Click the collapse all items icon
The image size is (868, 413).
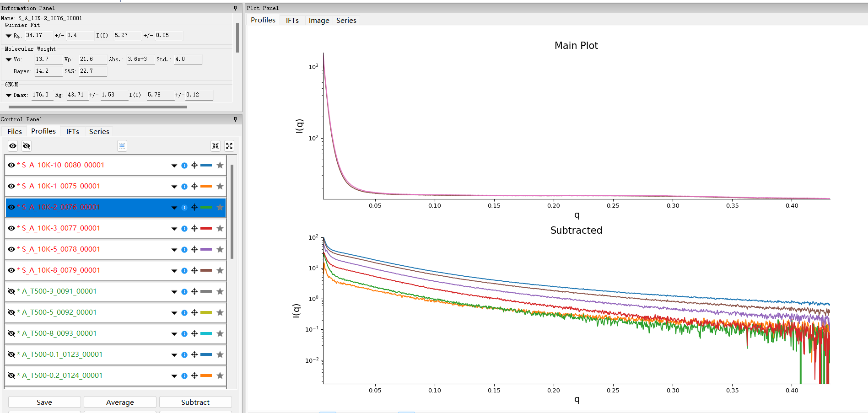coord(216,146)
